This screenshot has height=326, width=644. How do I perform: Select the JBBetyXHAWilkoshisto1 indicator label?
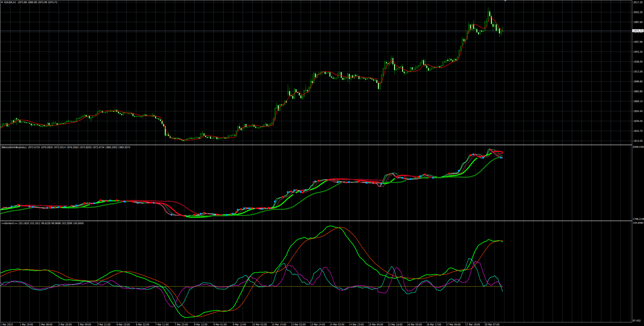click(x=14, y=147)
